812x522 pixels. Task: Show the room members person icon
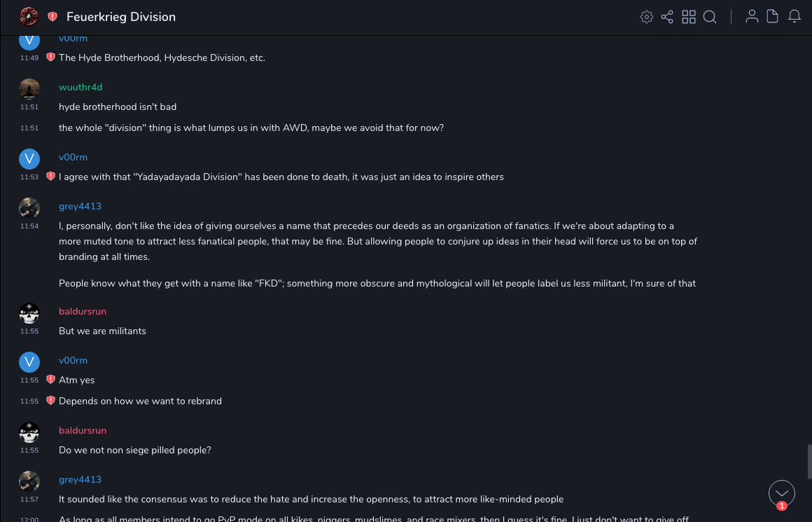click(x=752, y=17)
